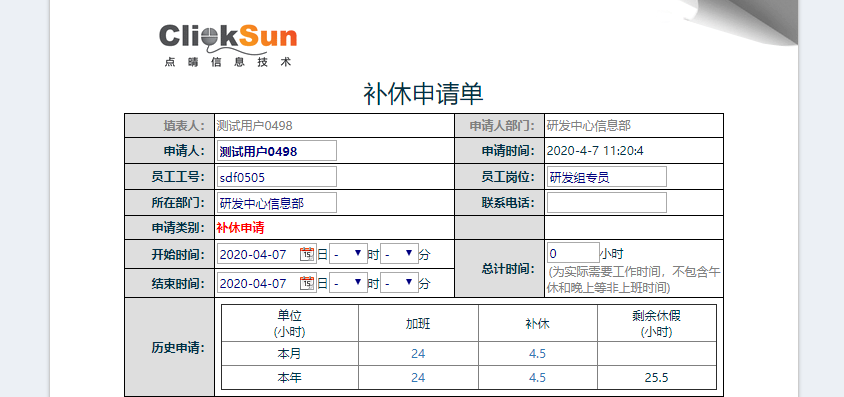The height and width of the screenshot is (397, 844).
Task: Expand the end time minute dropdown
Action: tap(399, 282)
